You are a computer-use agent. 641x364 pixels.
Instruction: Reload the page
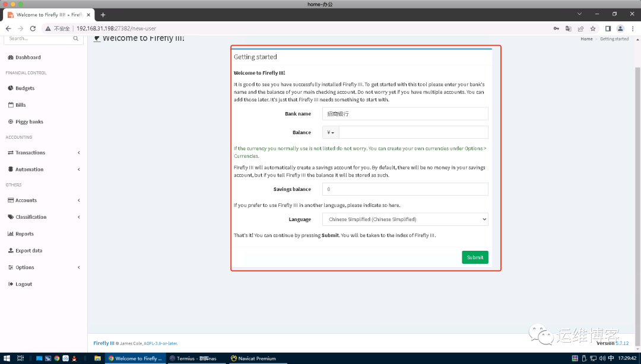(x=33, y=28)
